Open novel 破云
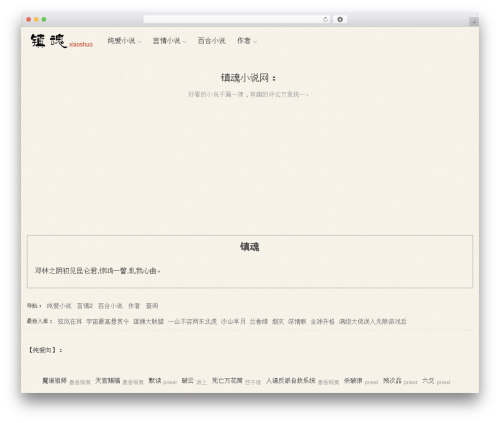 188,380
